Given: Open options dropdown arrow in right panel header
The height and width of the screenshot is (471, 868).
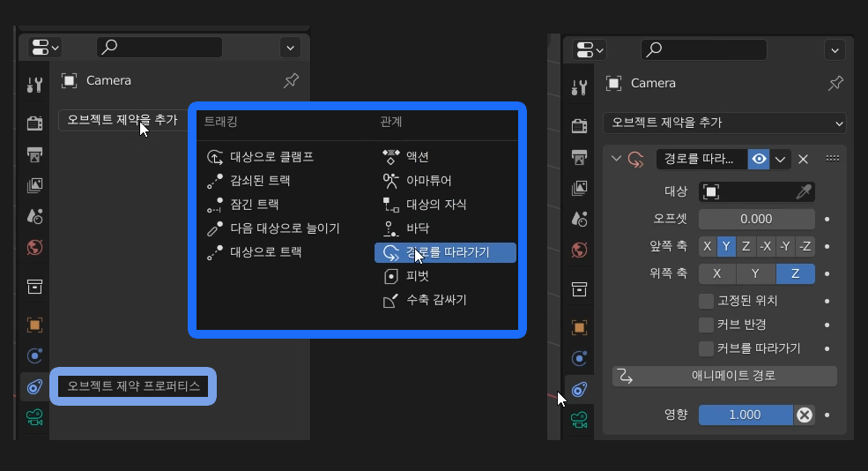Looking at the screenshot, I should tap(835, 50).
